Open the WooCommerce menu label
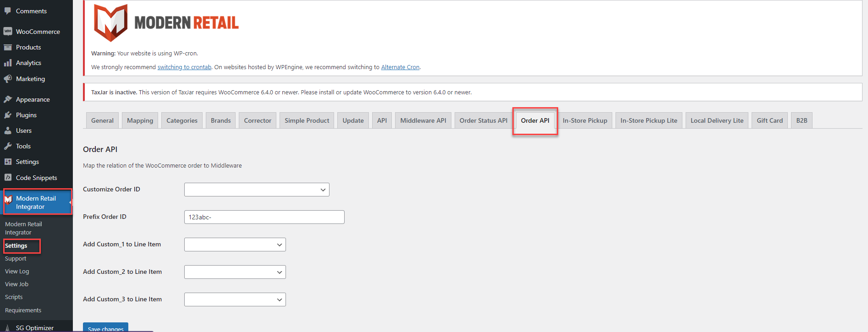The width and height of the screenshot is (868, 332). pyautogui.click(x=38, y=32)
